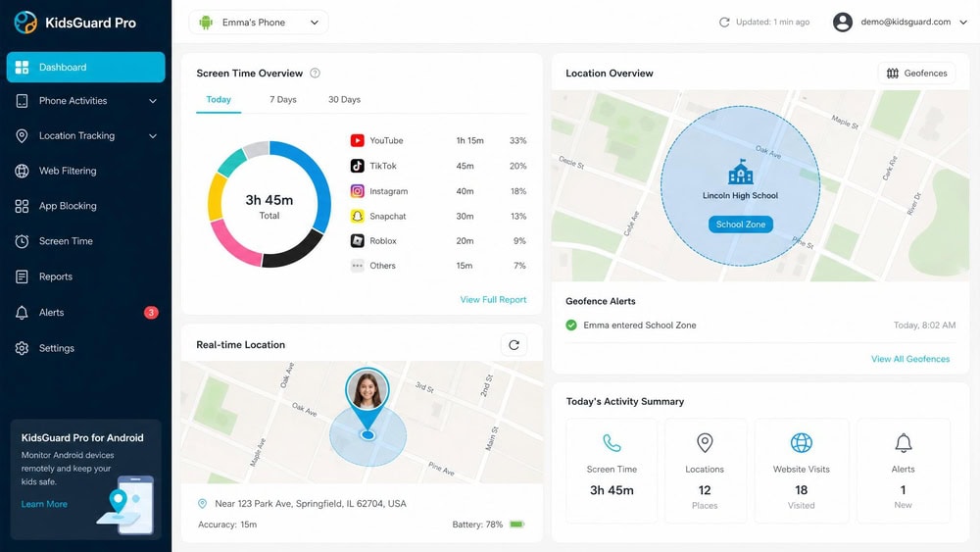Viewport: 980px width, 552px height.
Task: Switch to the 30 Days tab
Action: click(x=344, y=99)
